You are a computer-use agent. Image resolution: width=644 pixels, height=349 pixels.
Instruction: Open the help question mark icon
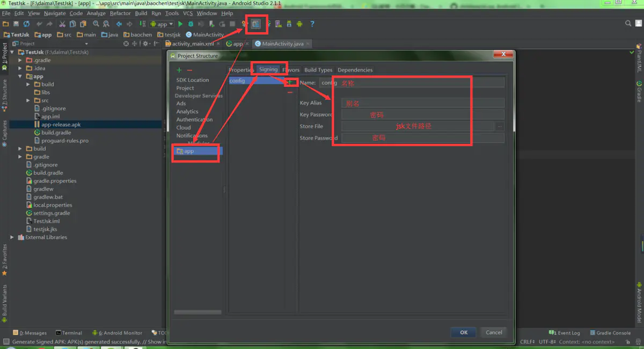[x=312, y=24]
